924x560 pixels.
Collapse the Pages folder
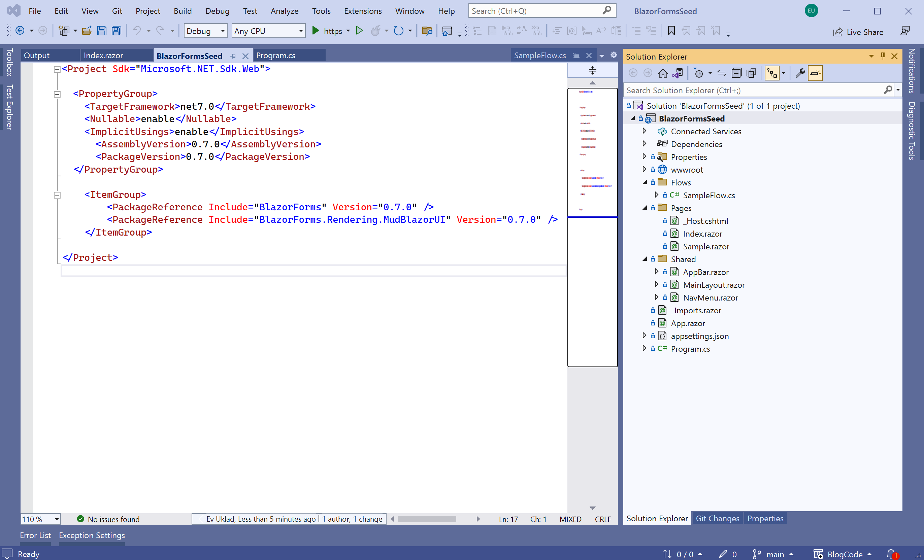(x=645, y=208)
